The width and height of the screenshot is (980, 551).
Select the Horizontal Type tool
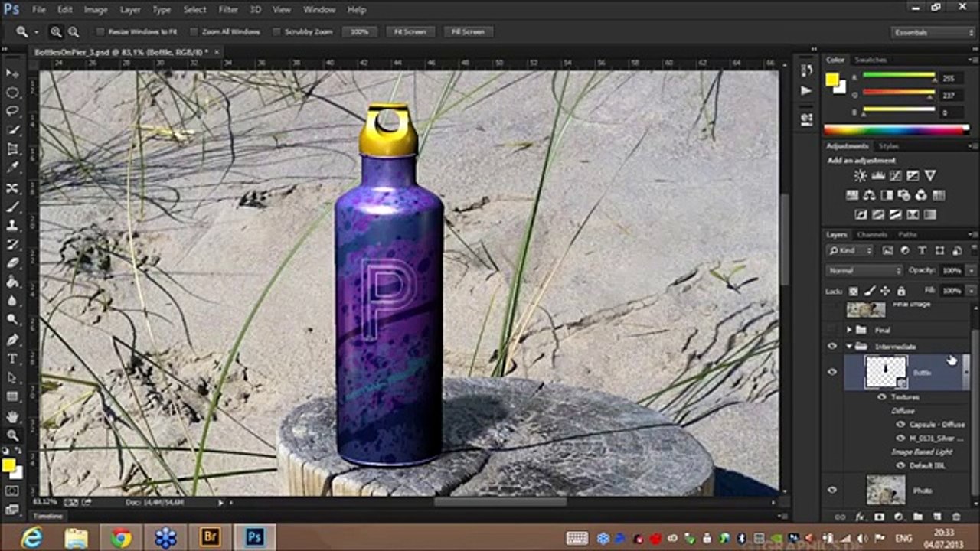click(12, 359)
